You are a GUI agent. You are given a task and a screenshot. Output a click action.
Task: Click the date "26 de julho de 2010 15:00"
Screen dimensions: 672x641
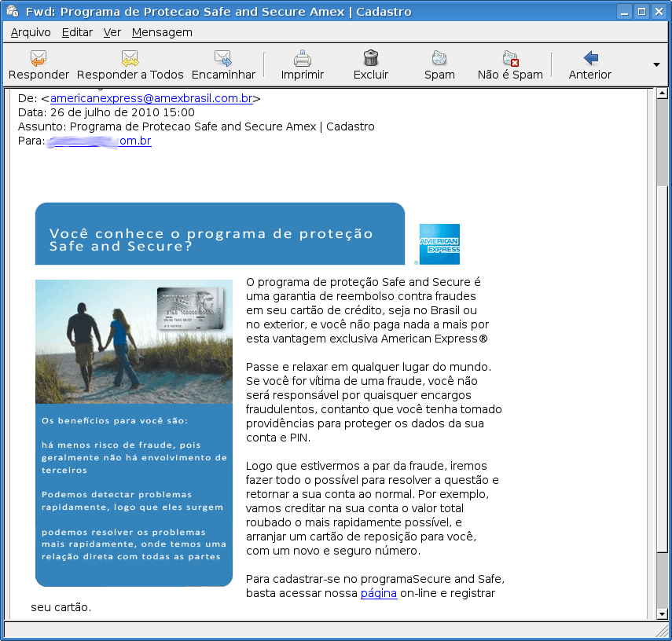click(123, 112)
